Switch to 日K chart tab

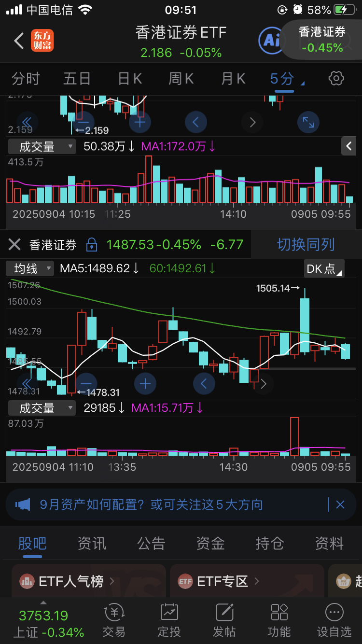pyautogui.click(x=130, y=78)
